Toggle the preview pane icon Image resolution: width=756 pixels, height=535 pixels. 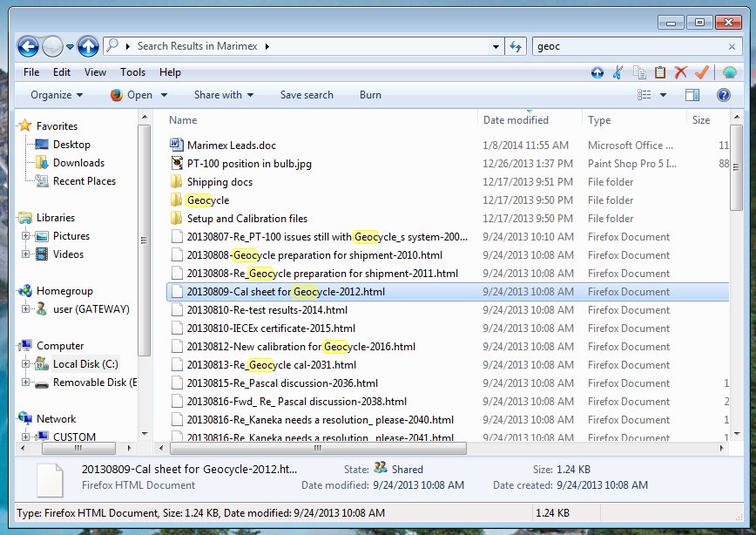692,95
